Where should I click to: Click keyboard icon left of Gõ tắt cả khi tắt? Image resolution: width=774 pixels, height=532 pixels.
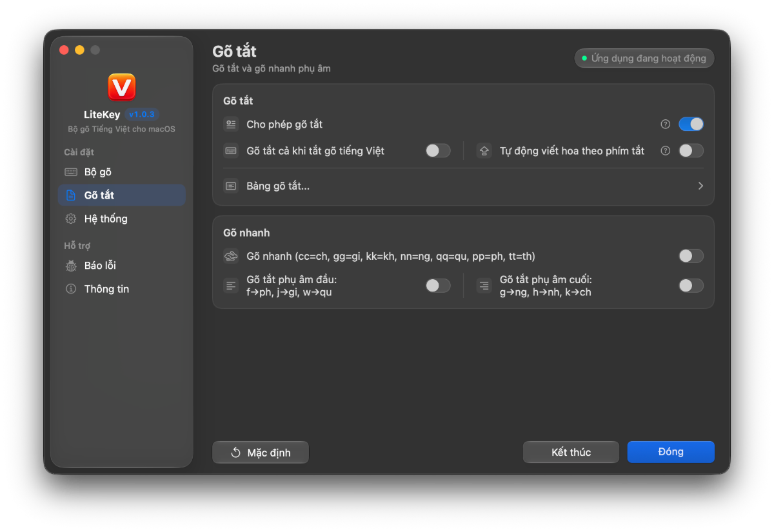tap(231, 151)
